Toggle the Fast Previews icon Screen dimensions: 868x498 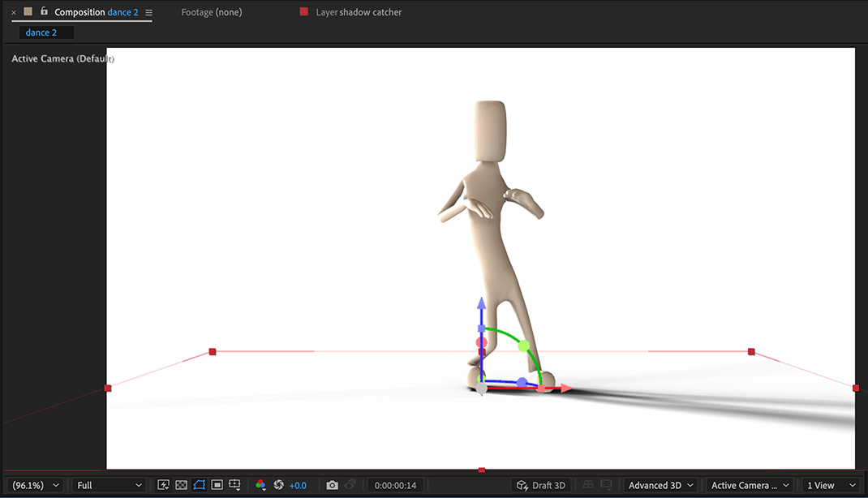tap(163, 485)
